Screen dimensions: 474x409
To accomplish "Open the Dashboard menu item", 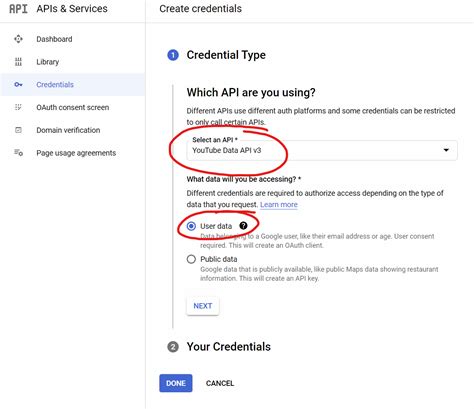I will pos(54,39).
